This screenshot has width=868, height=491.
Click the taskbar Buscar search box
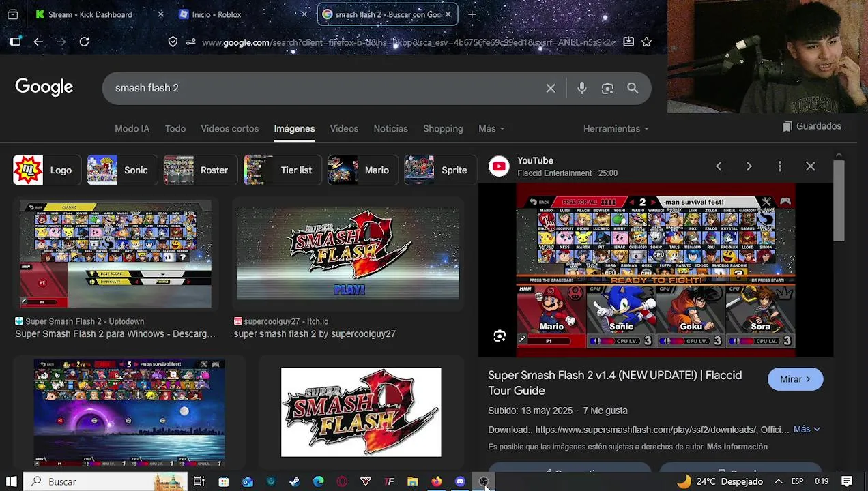click(106, 481)
